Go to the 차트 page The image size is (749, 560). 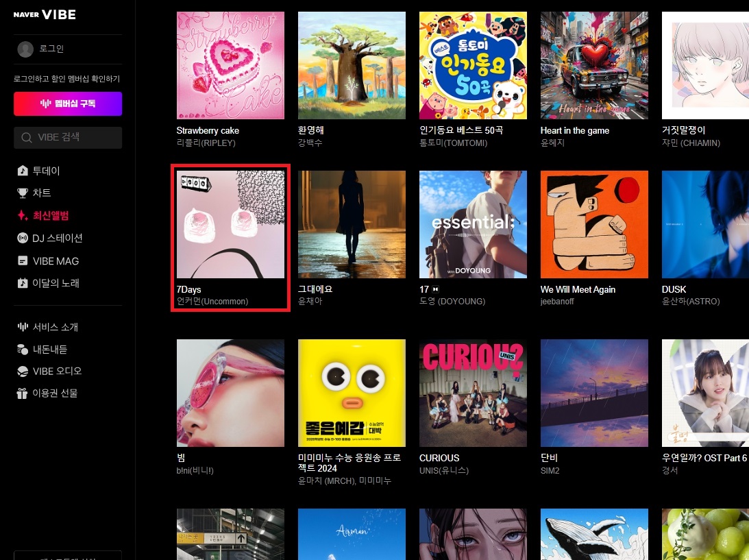[42, 193]
